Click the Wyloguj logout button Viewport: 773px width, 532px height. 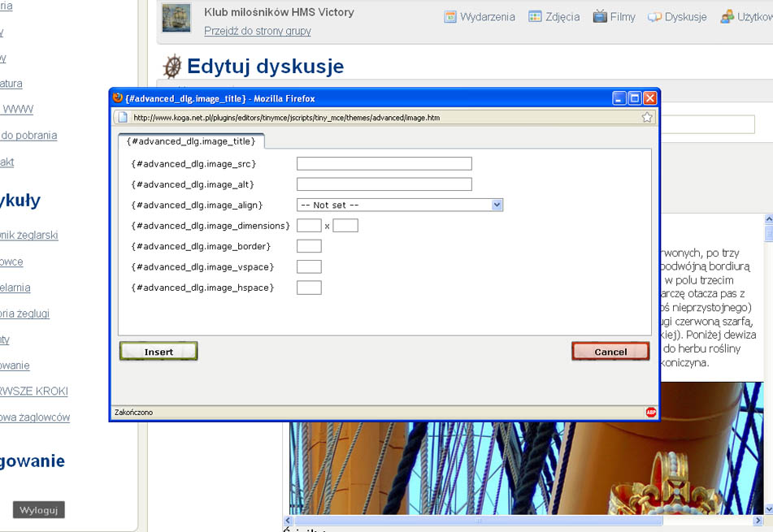[x=38, y=510]
